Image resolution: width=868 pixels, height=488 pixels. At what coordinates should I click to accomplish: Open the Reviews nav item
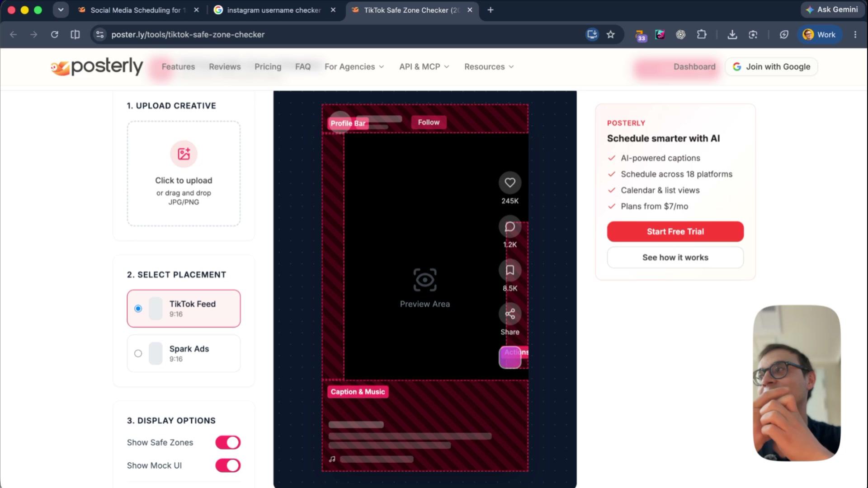[225, 66]
